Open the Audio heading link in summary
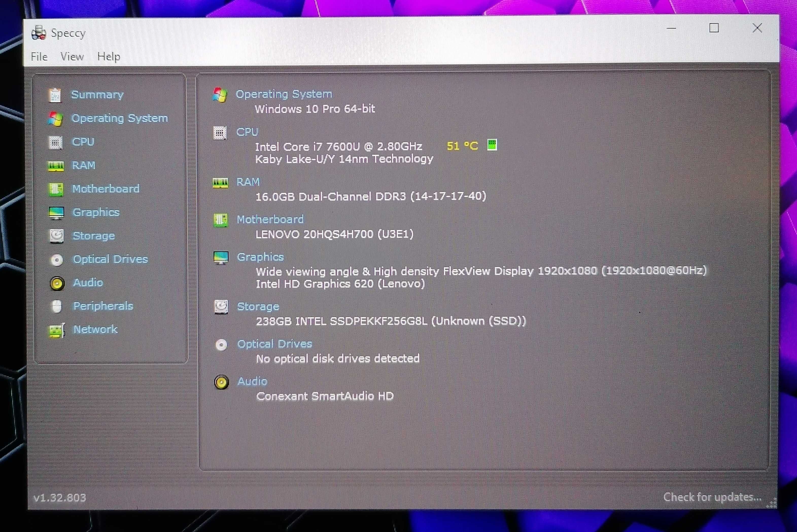The height and width of the screenshot is (532, 797). (x=252, y=381)
